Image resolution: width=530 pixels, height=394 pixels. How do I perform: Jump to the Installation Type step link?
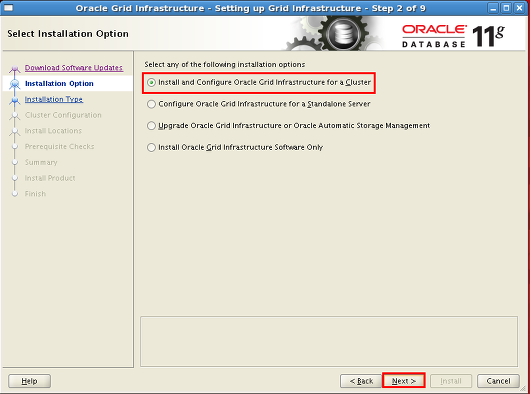(54, 99)
